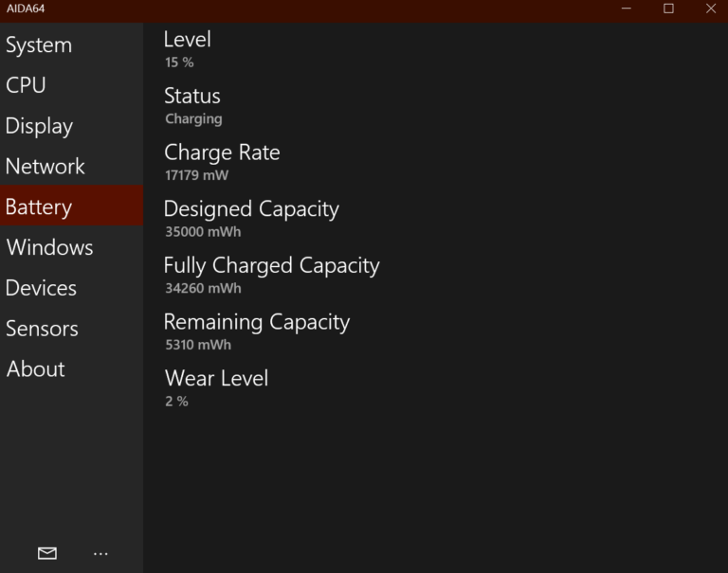Image resolution: width=728 pixels, height=573 pixels.
Task: Show the Devices section
Action: coord(71,288)
